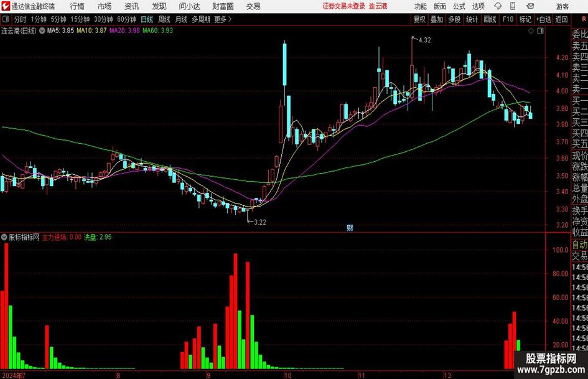Open the mail envelope icon
The height and width of the screenshot is (379, 588).
coord(530,6)
